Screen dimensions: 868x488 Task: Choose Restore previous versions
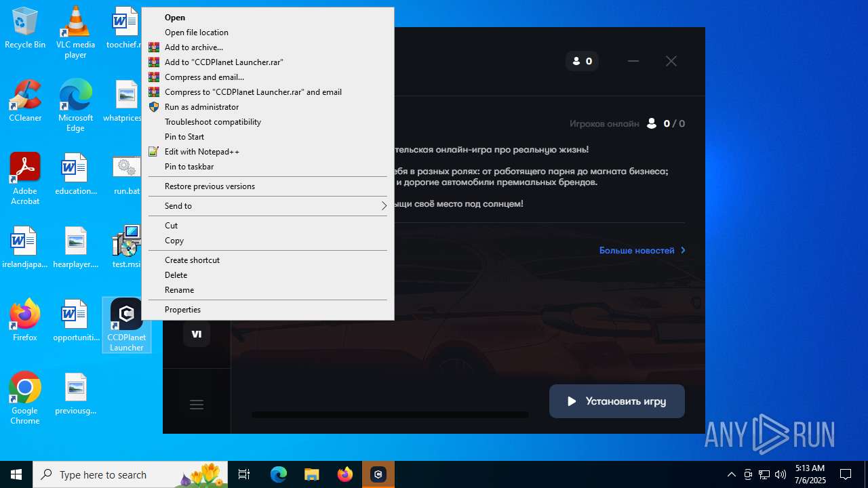(x=268, y=186)
